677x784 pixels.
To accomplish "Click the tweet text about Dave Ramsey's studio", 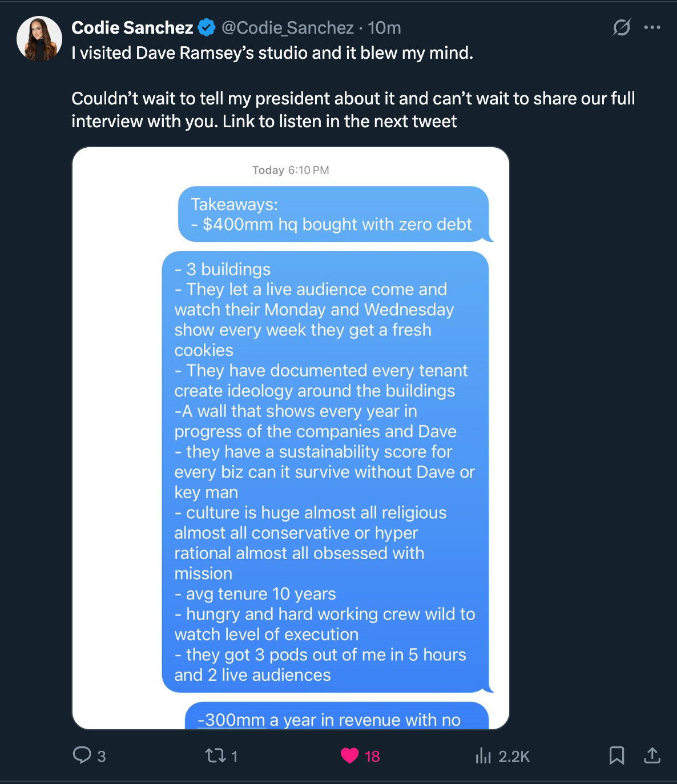I will click(x=272, y=53).
